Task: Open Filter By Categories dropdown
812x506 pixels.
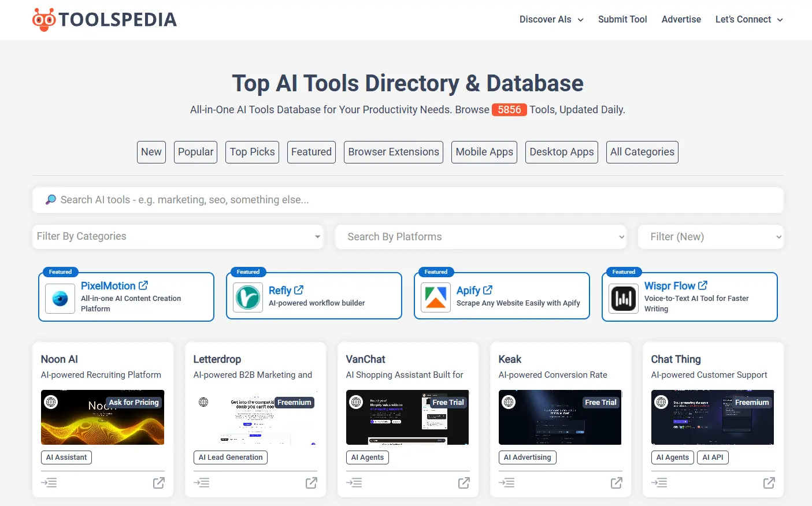Action: click(178, 237)
